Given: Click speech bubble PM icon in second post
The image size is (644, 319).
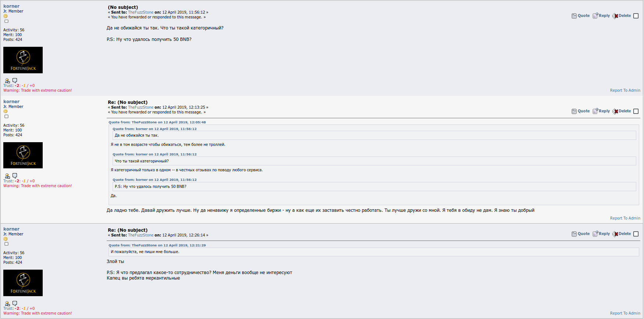Looking at the screenshot, I should point(15,176).
